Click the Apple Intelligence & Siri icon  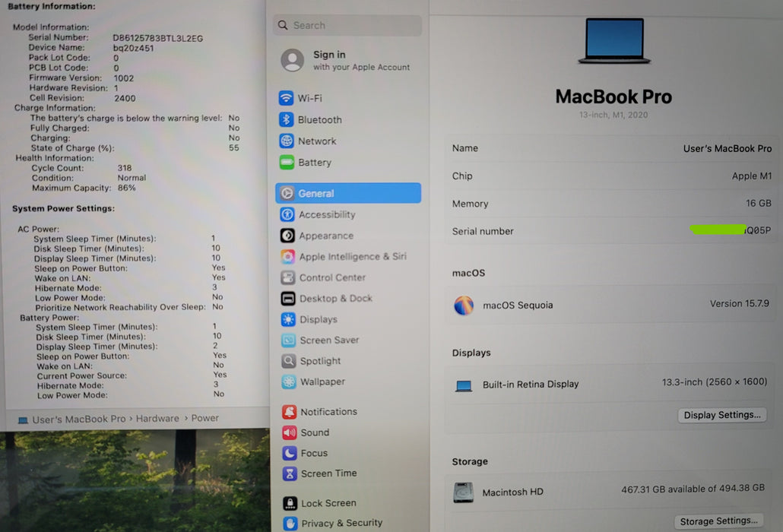point(287,257)
